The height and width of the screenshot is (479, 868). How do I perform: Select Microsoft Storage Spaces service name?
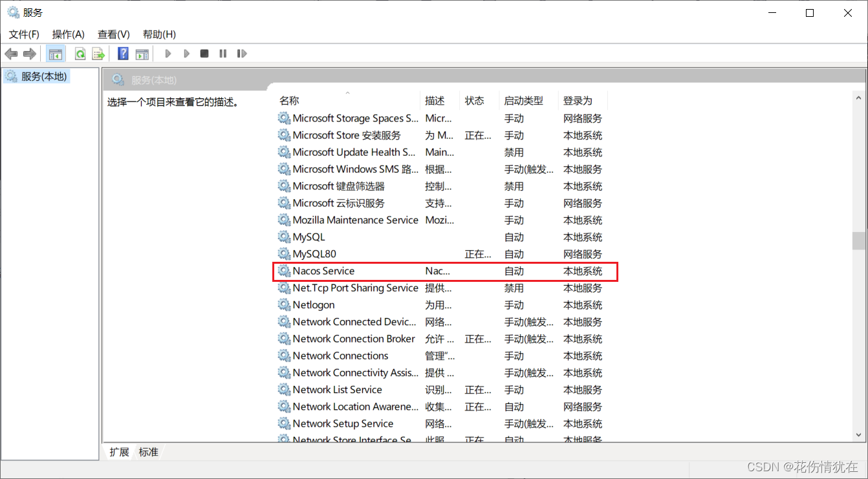click(356, 118)
